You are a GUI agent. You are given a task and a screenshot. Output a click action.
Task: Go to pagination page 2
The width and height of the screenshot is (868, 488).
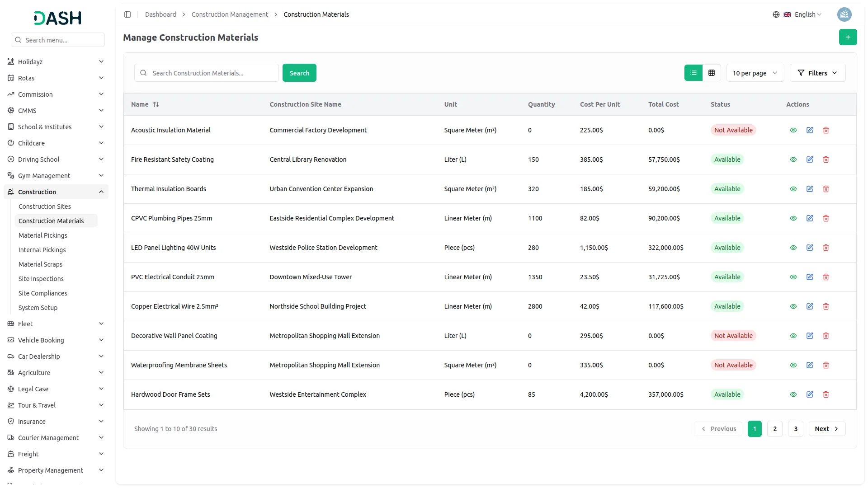tap(774, 429)
